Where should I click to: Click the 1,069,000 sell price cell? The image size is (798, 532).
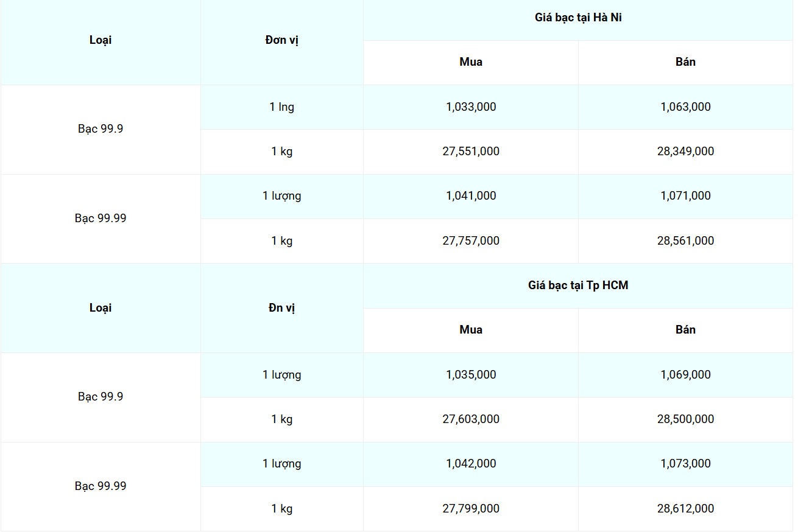[x=685, y=375]
